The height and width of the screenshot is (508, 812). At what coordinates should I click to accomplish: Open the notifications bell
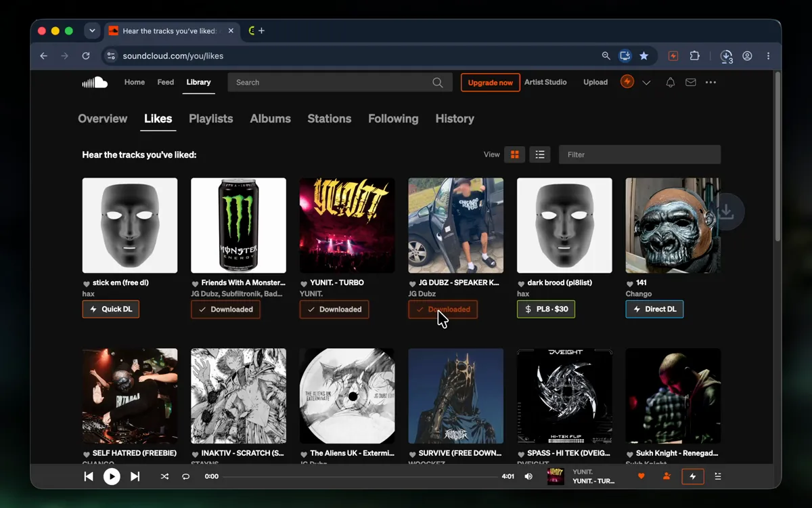click(x=670, y=83)
